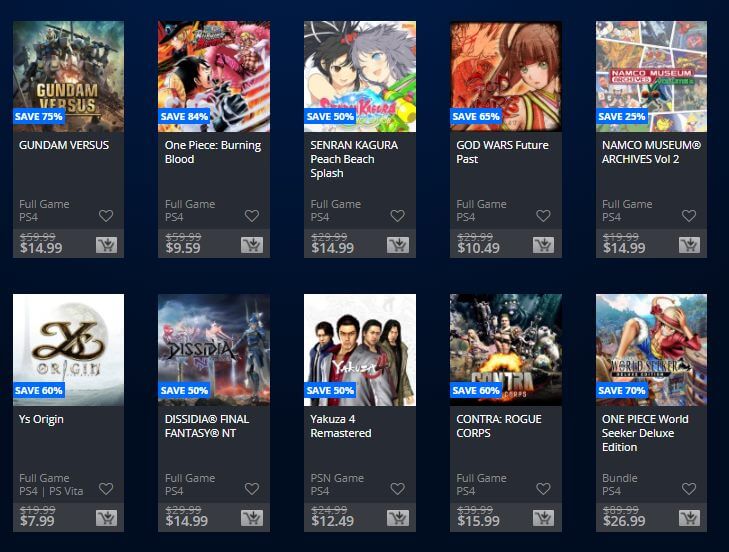Add CONTRA: ROGUE CORPS to cart
The height and width of the screenshot is (552, 729).
[543, 518]
